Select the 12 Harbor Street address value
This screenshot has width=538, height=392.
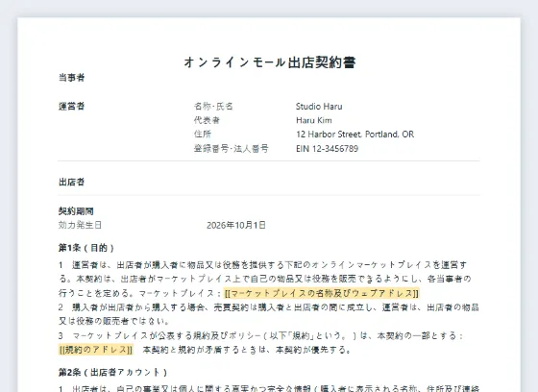(355, 135)
